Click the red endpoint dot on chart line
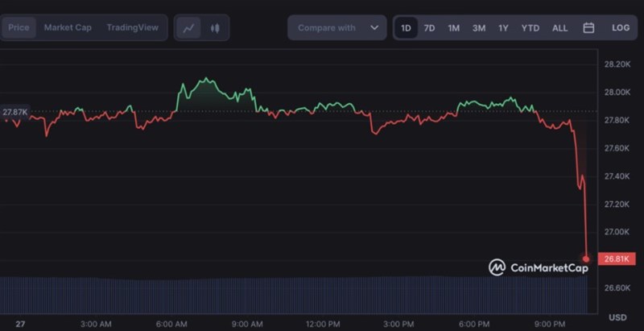 [586, 259]
